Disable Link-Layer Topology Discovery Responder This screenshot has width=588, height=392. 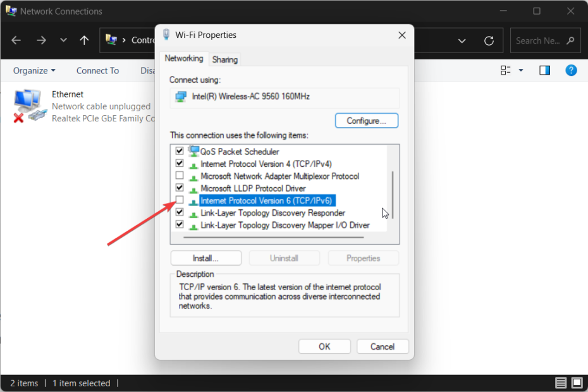179,212
